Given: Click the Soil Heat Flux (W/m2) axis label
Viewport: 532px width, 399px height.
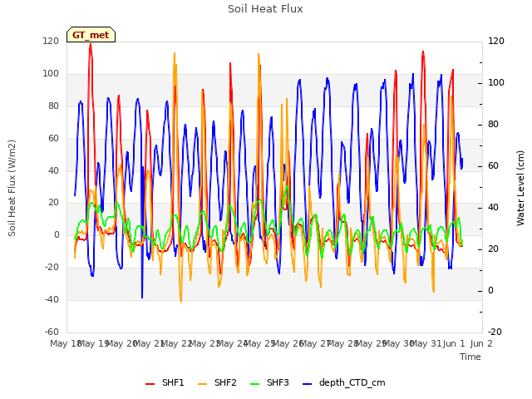Looking at the screenshot, I should 12,188.
